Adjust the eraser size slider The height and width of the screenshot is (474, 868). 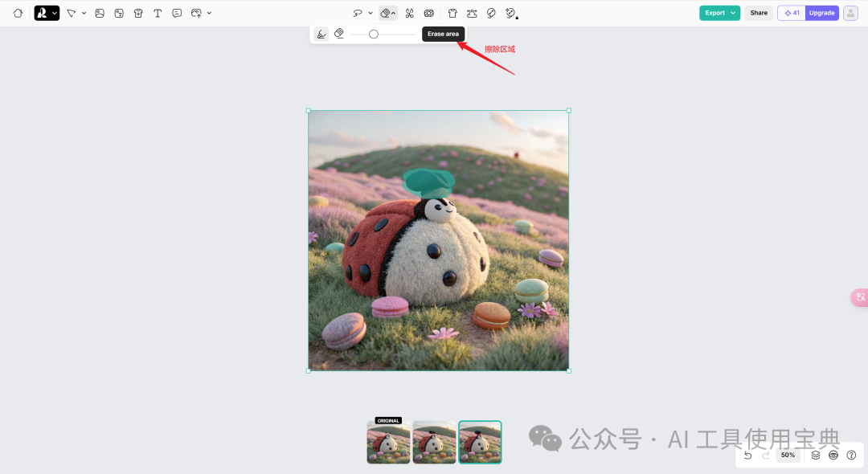[372, 33]
